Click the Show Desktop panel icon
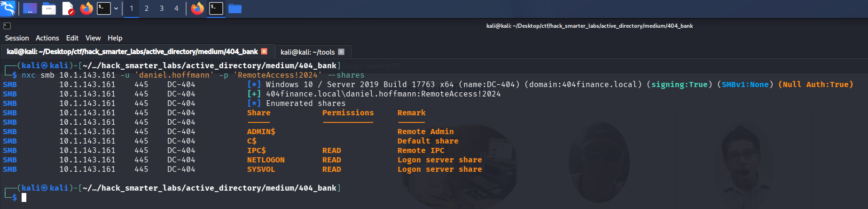Image resolution: width=868 pixels, height=209 pixels. 30,8
